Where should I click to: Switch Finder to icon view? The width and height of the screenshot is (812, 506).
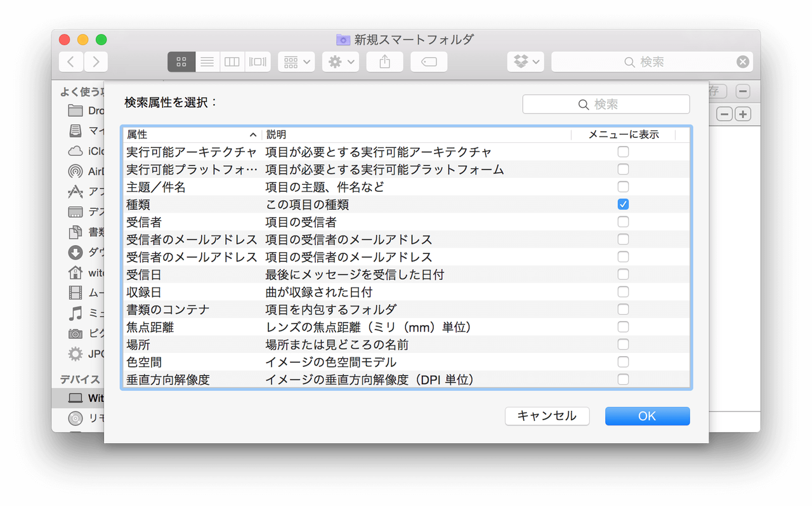tap(181, 62)
